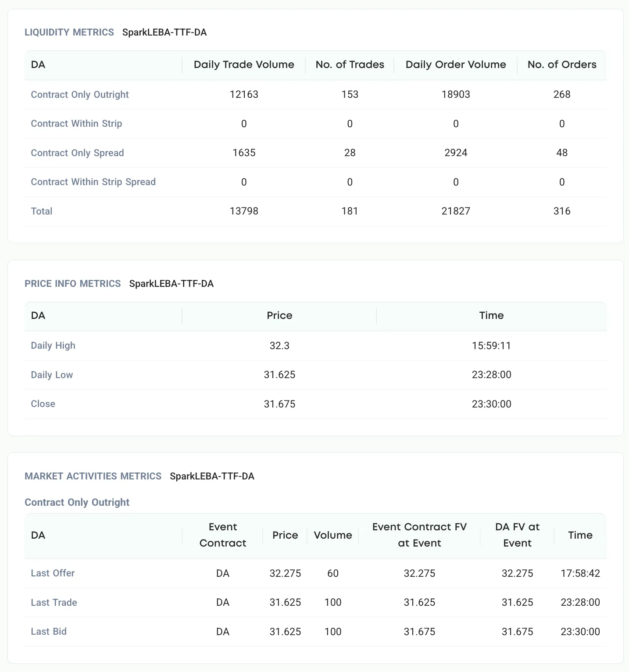The width and height of the screenshot is (629, 672).
Task: Select the number of trades value 153
Action: (350, 94)
